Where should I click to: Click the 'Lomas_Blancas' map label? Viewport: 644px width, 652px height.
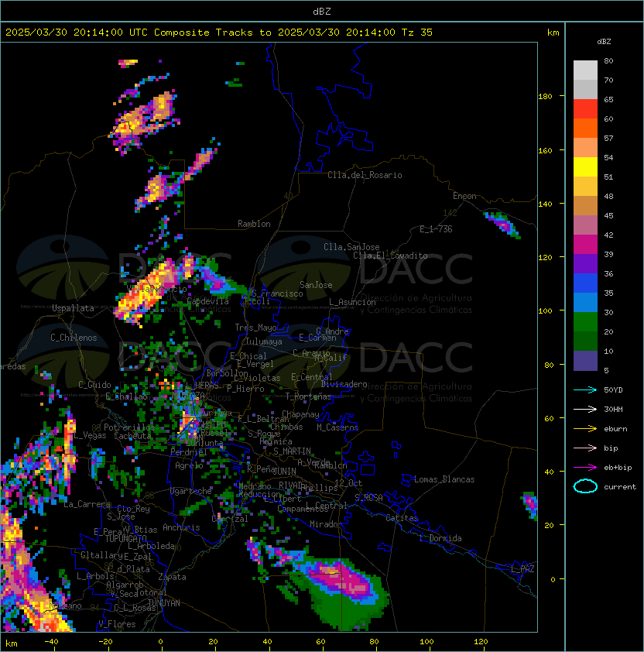444,479
